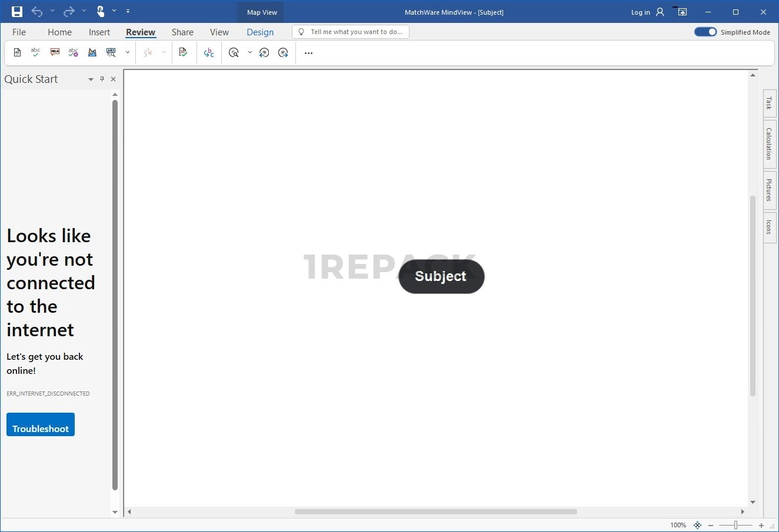Toggle the Simplified Mode switch

tap(705, 32)
